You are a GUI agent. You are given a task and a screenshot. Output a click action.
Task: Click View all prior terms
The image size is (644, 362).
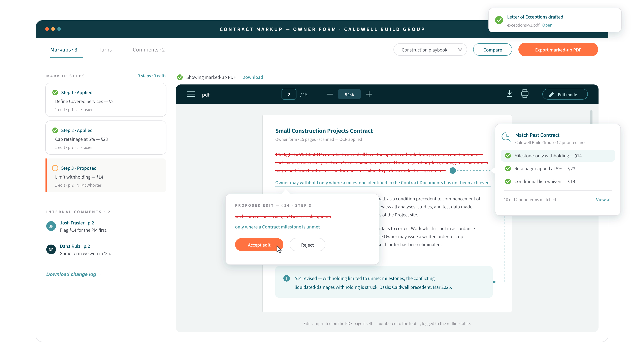[x=604, y=199]
